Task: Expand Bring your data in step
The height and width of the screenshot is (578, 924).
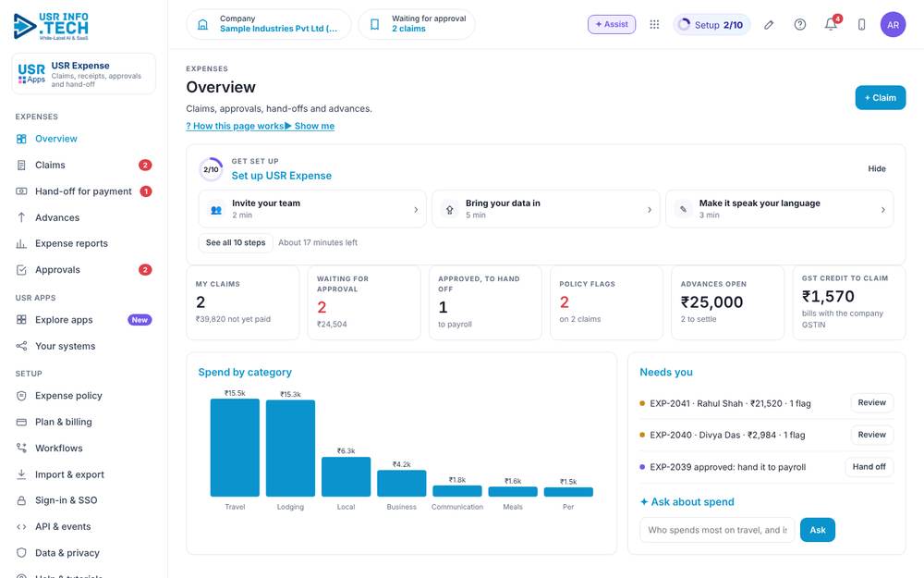Action: 546,209
